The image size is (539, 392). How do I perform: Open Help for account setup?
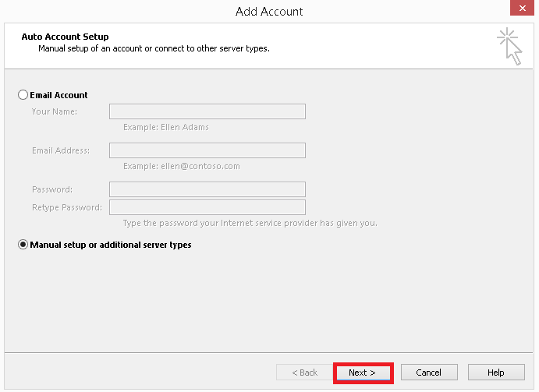[496, 373]
